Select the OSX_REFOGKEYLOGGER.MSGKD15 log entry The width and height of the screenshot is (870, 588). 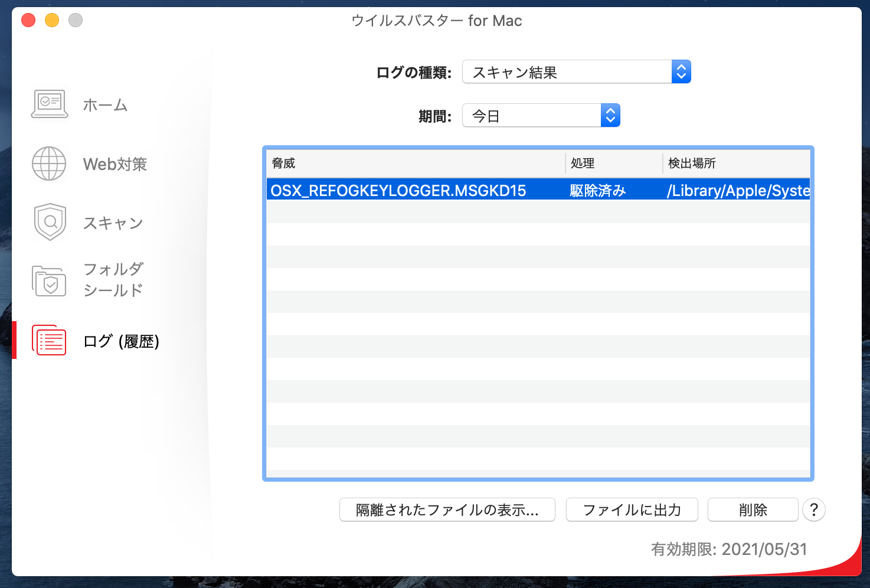point(398,191)
